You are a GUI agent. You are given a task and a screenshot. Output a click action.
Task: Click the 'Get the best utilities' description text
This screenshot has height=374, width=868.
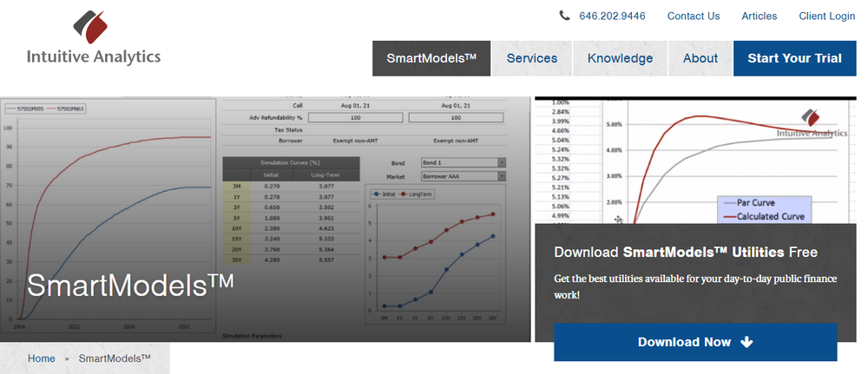point(695,286)
